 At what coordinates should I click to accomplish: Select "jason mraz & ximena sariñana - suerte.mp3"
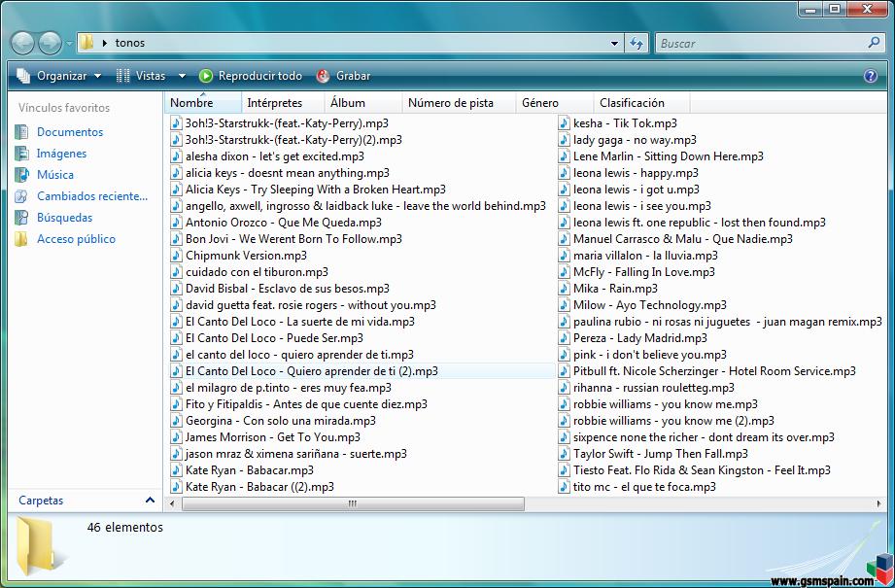click(x=296, y=455)
